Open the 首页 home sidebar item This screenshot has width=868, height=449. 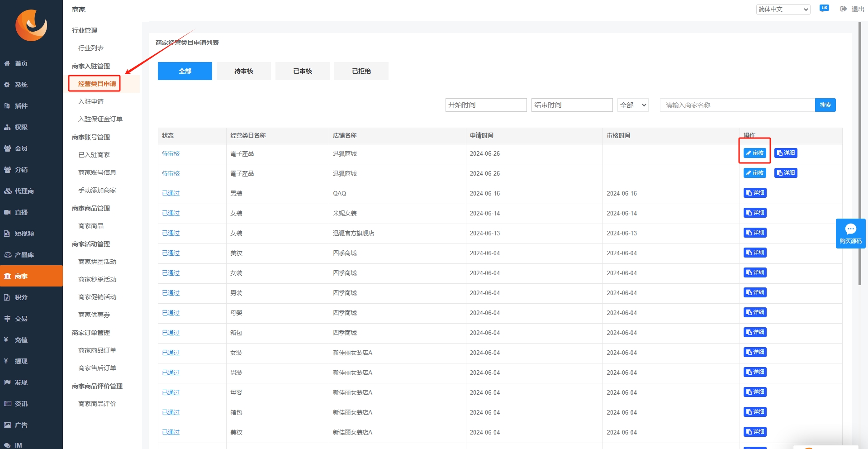pyautogui.click(x=31, y=63)
